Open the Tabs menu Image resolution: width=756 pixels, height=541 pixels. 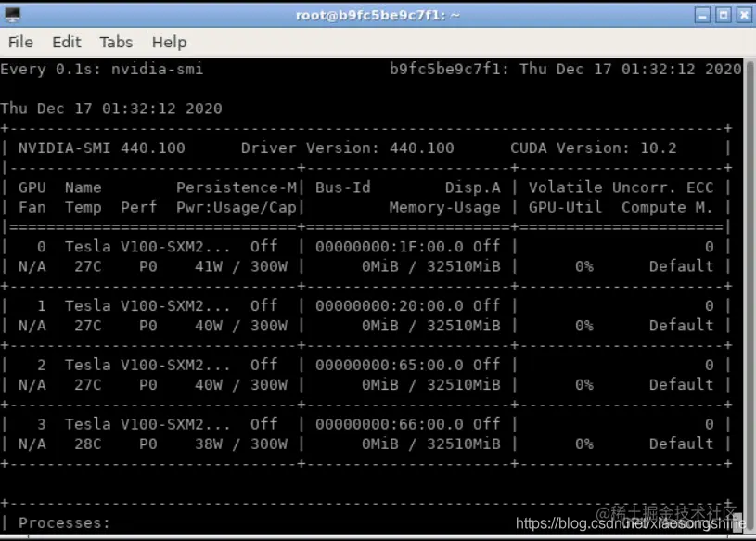coord(116,43)
